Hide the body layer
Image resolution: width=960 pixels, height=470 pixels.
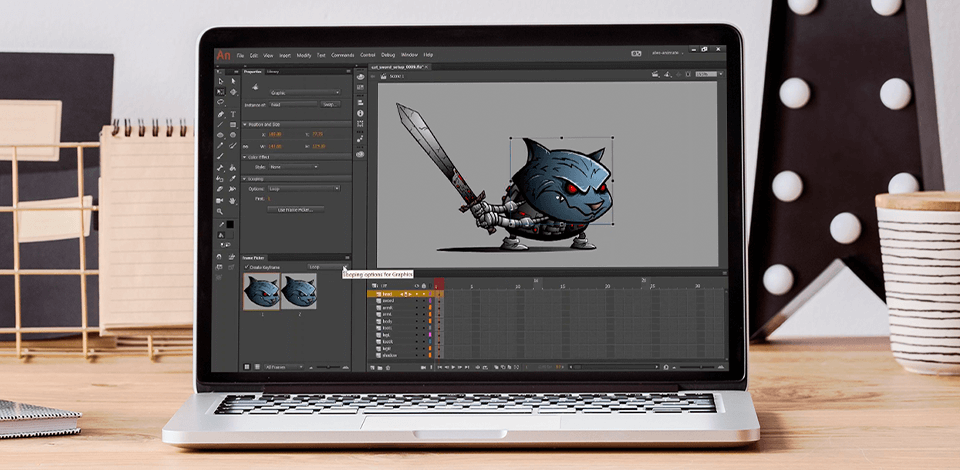tap(417, 321)
